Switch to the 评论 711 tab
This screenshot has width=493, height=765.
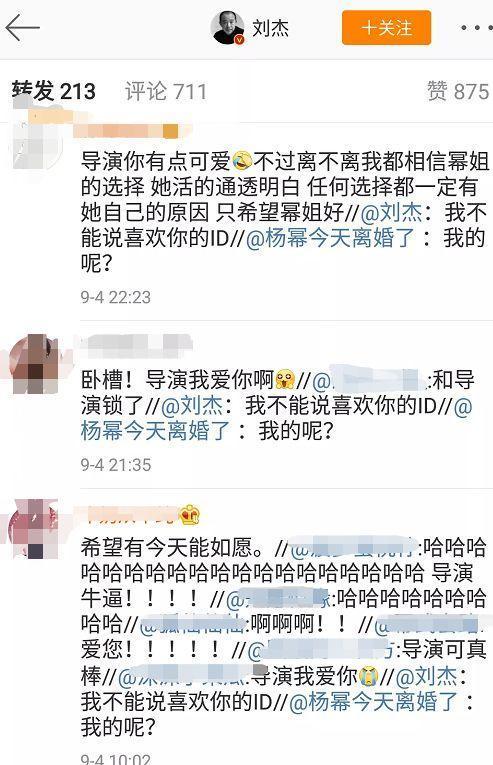166,91
